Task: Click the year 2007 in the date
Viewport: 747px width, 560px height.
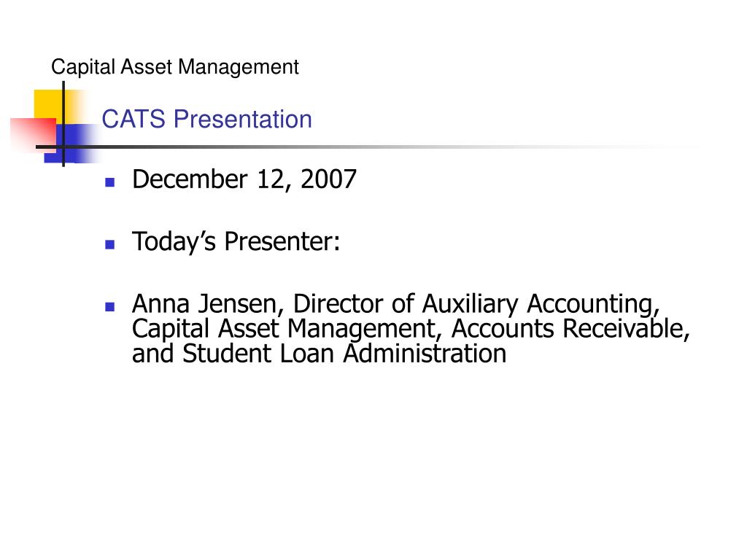Action: pyautogui.click(x=328, y=179)
